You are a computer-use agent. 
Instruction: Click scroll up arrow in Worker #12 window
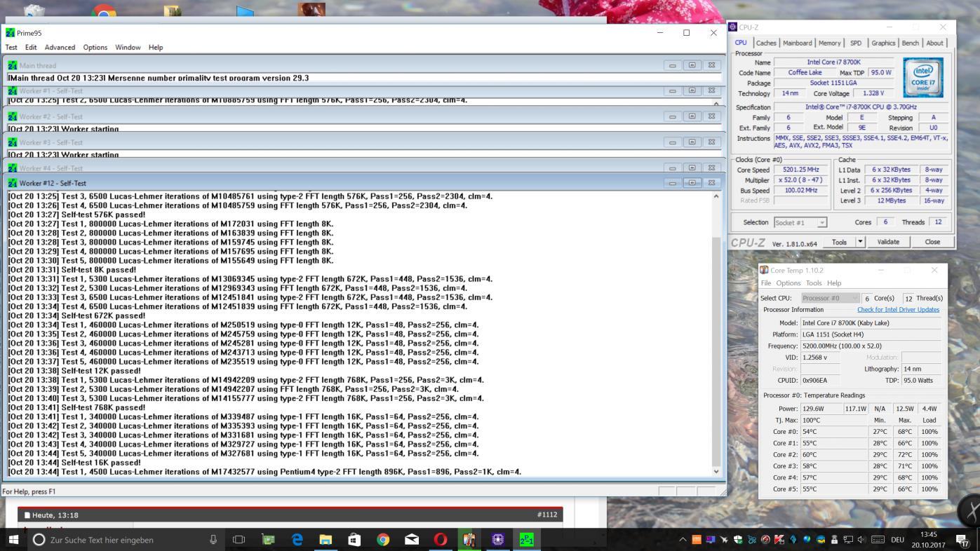pos(716,197)
